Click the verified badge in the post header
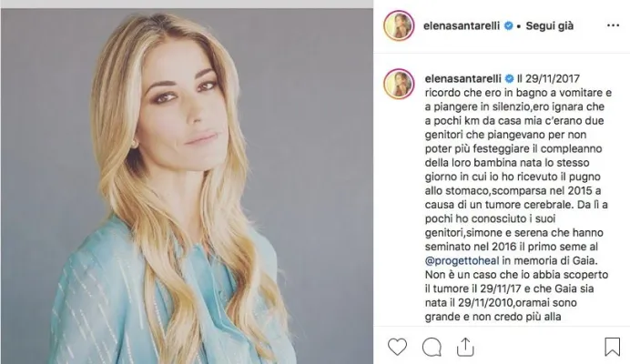Image resolution: width=630 pixels, height=364 pixels. pyautogui.click(x=508, y=25)
